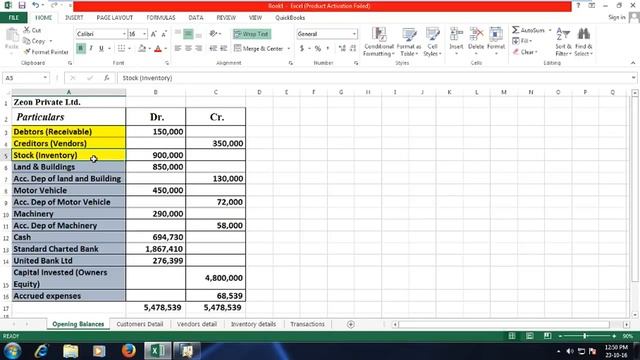640x360 pixels.
Task: Open the QuickBooks ribbon tab
Action: pos(290,18)
